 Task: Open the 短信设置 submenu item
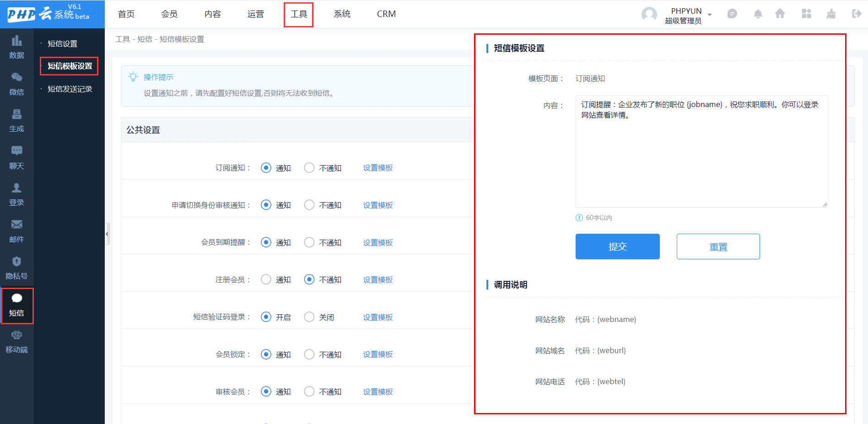coord(63,44)
